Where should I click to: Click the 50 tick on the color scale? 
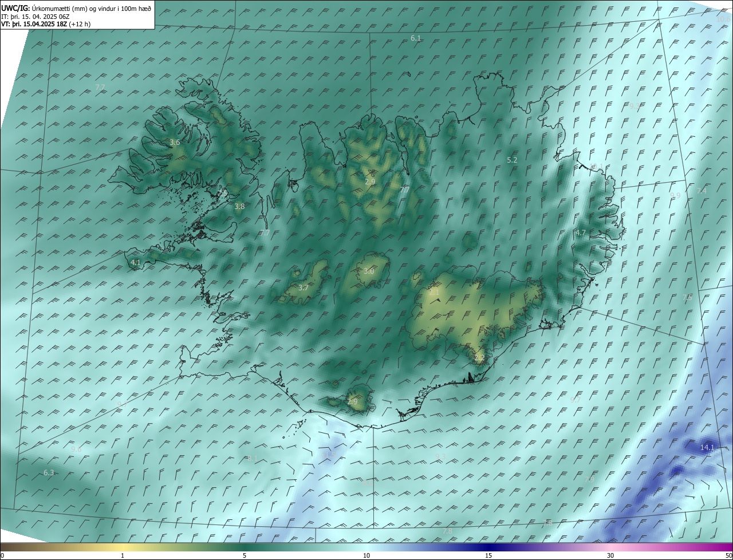coord(728,555)
